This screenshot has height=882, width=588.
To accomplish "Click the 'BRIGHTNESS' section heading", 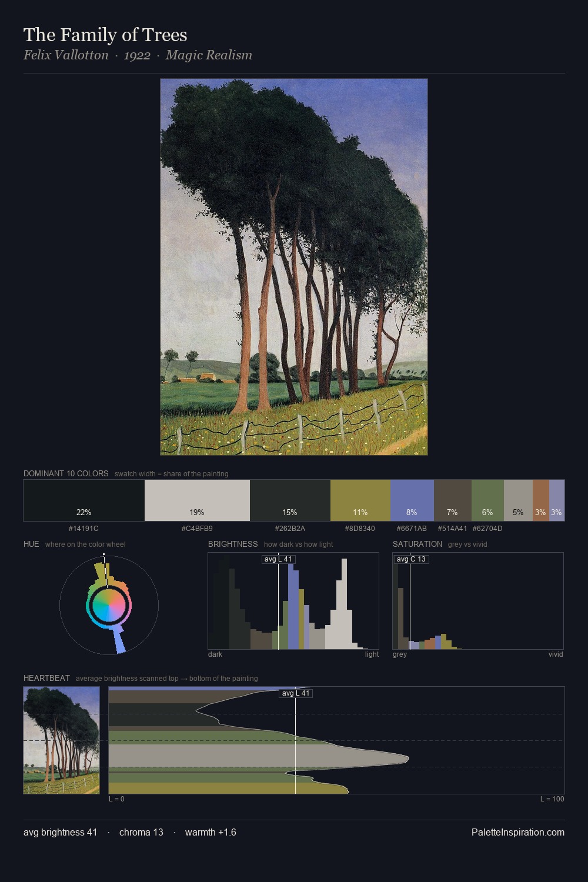I will coord(233,544).
